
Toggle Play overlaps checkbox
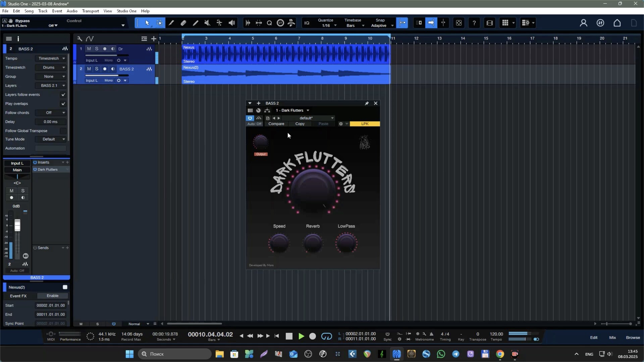[63, 104]
